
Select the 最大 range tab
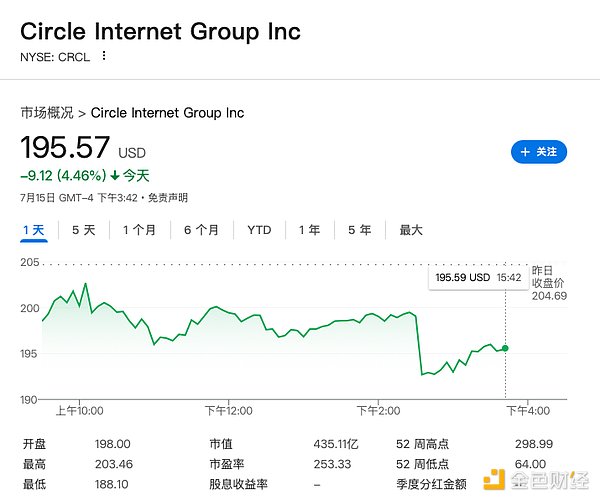pyautogui.click(x=411, y=230)
